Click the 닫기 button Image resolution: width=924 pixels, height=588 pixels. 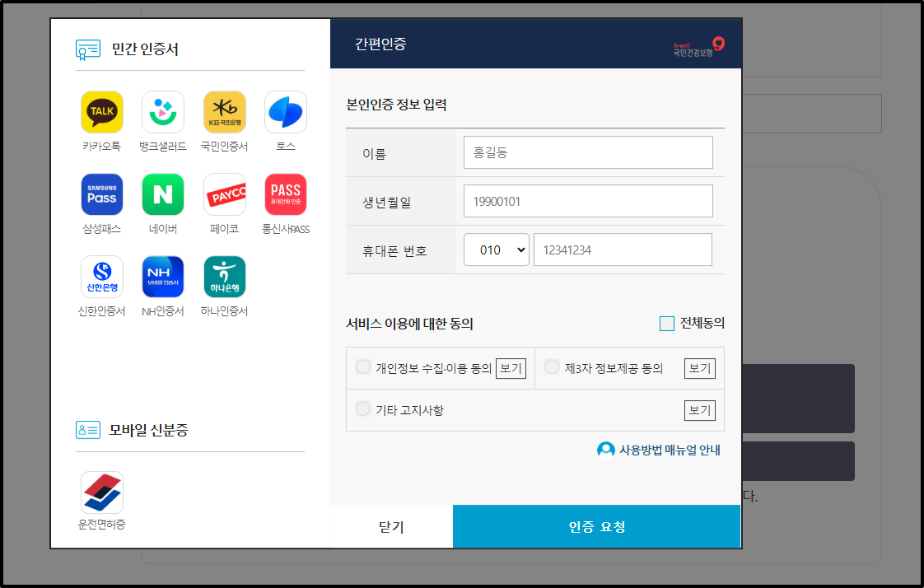391,527
